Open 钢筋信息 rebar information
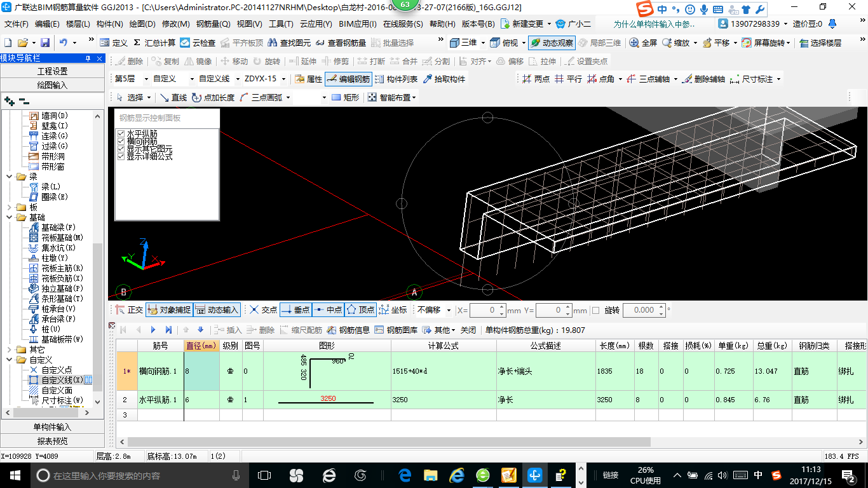This screenshot has width=868, height=488. coord(348,330)
